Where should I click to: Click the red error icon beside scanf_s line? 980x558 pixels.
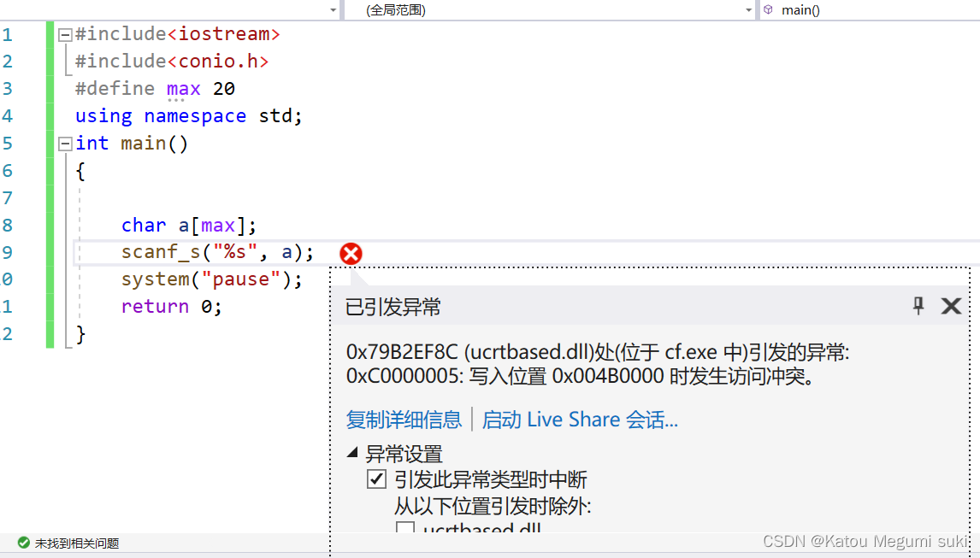[351, 253]
